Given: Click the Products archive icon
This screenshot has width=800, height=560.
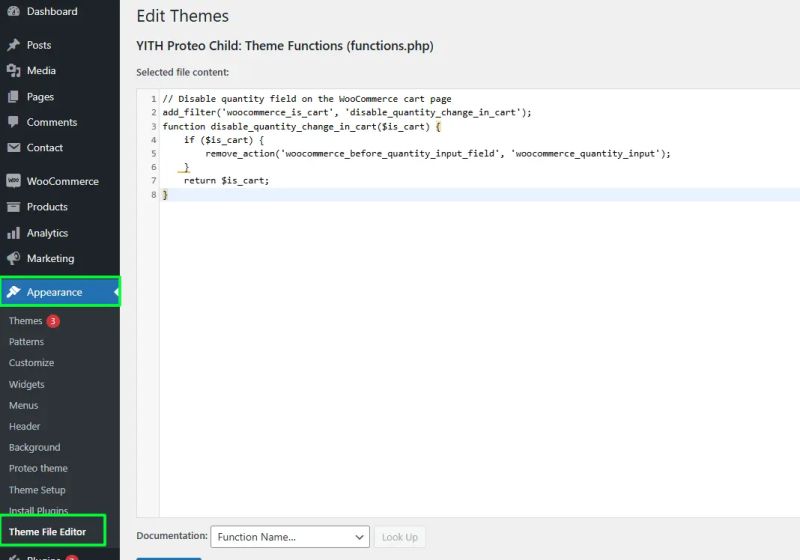Looking at the screenshot, I should 14,207.
